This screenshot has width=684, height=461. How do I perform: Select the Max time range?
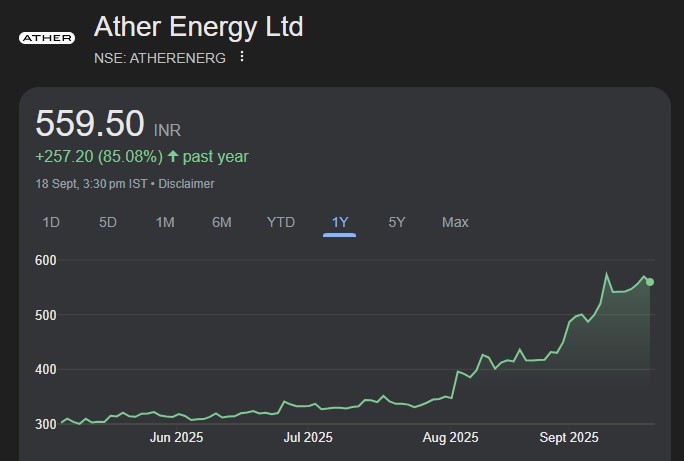point(455,222)
